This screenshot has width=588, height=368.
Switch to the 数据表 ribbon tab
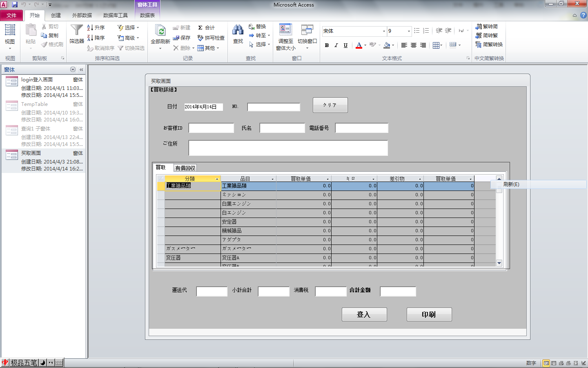147,15
